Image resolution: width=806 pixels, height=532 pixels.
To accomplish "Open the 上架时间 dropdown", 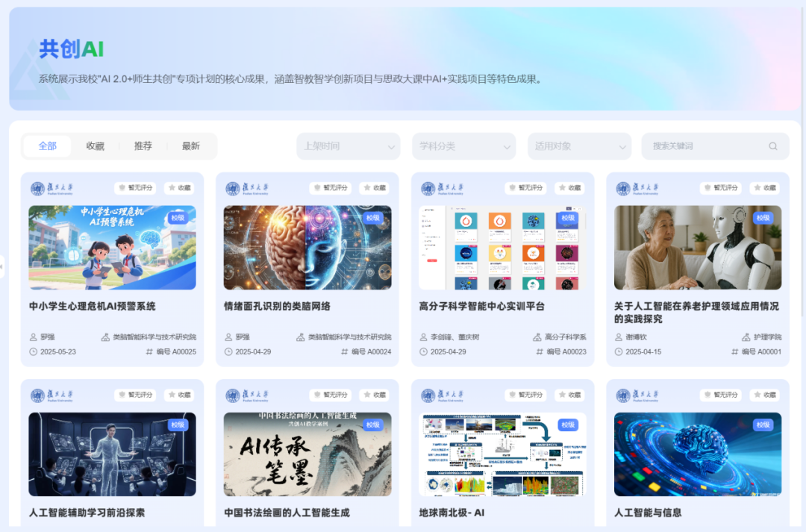I will (x=348, y=145).
